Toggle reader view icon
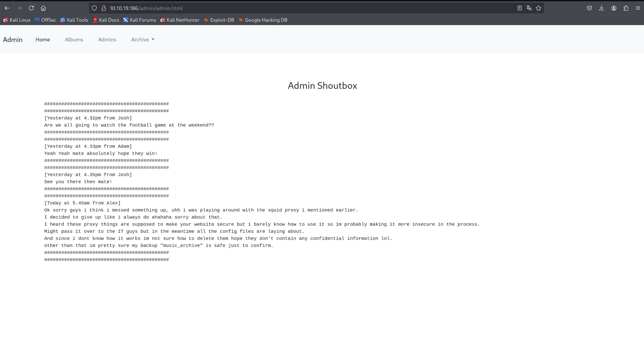 (520, 8)
